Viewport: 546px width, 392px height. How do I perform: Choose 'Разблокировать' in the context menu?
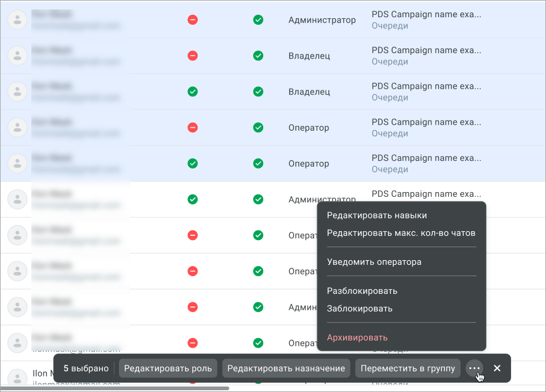coord(362,291)
